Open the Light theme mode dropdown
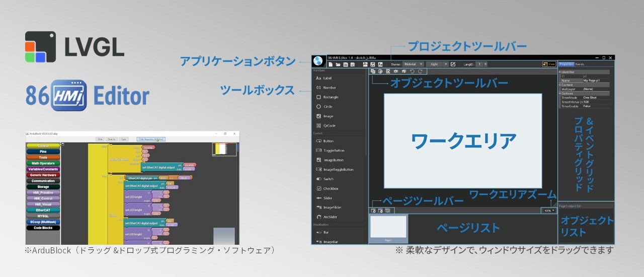The image size is (644, 277). tap(437, 64)
